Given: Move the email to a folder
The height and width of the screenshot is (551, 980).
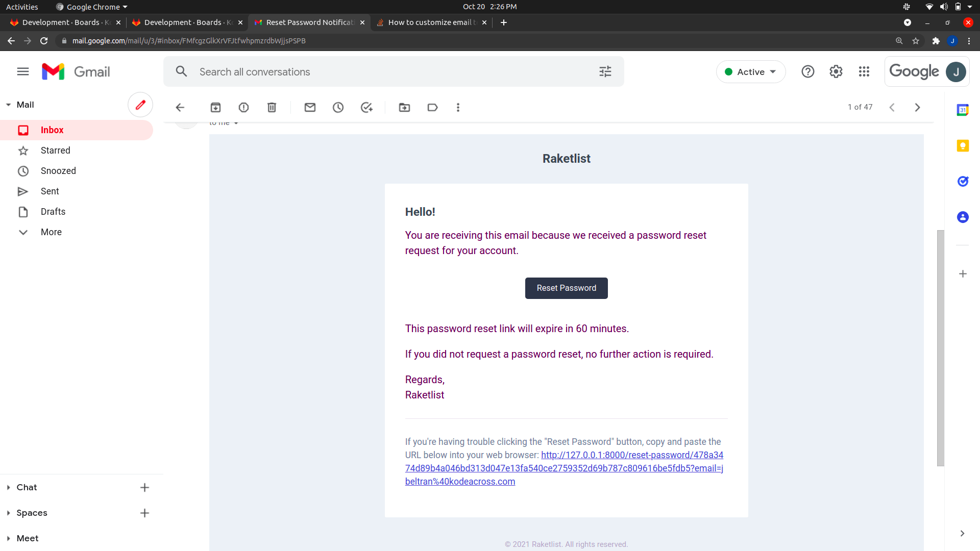Looking at the screenshot, I should pyautogui.click(x=404, y=107).
